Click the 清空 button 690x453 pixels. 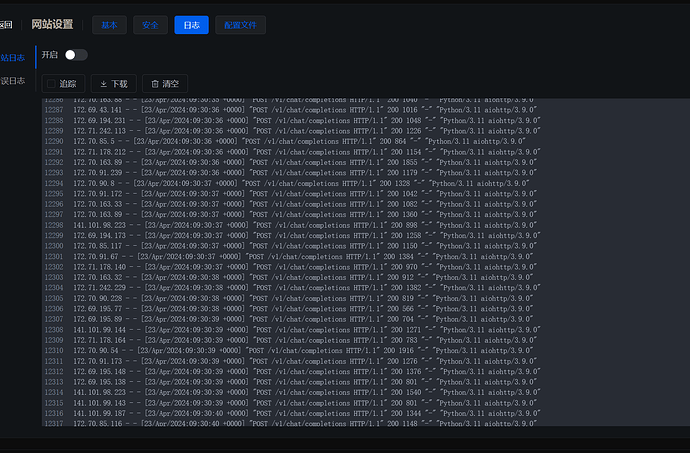165,84
